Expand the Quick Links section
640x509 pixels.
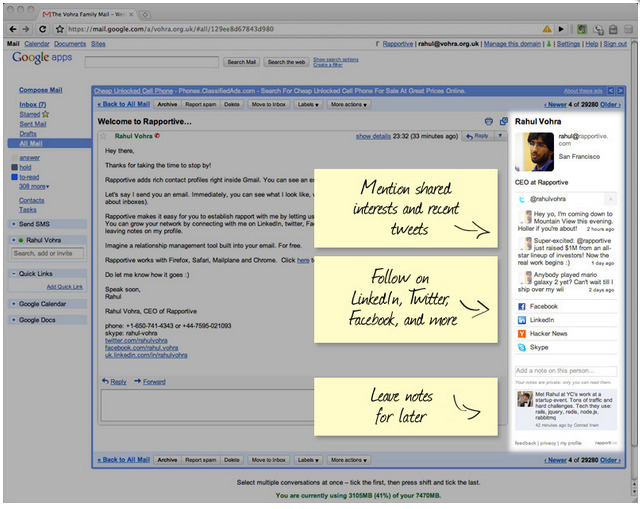12,273
